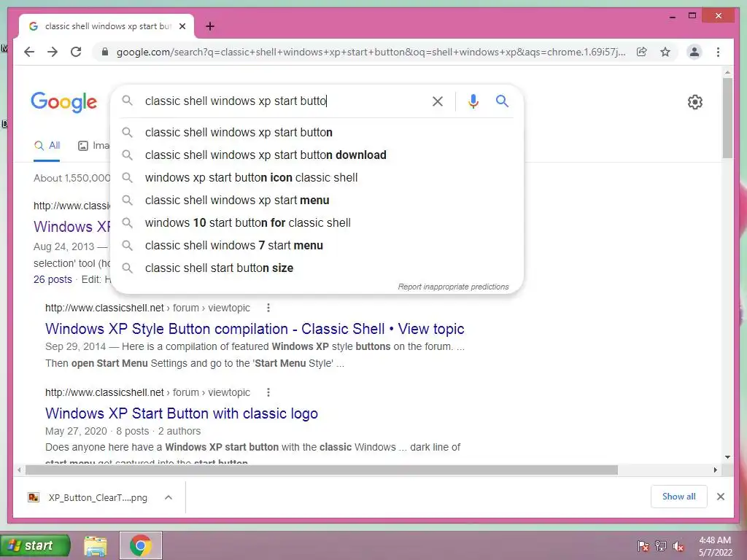The image size is (747, 560).
Task: Reload the current page
Action: pos(76,52)
